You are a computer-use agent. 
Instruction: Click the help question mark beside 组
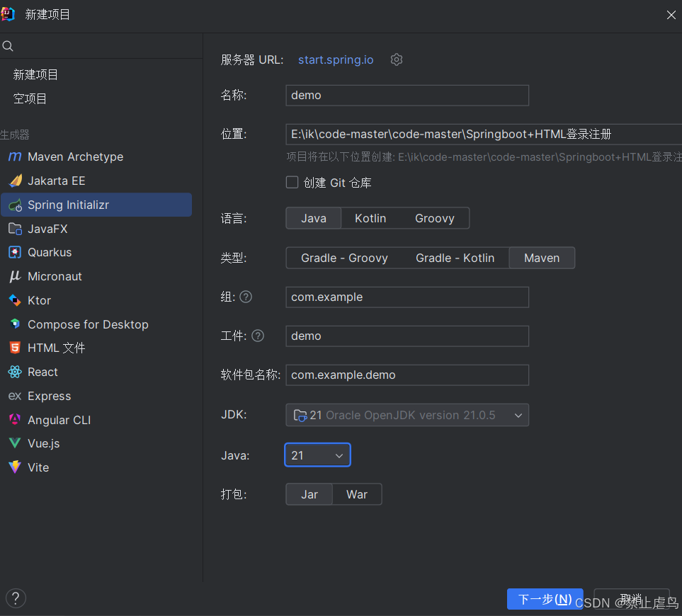246,297
